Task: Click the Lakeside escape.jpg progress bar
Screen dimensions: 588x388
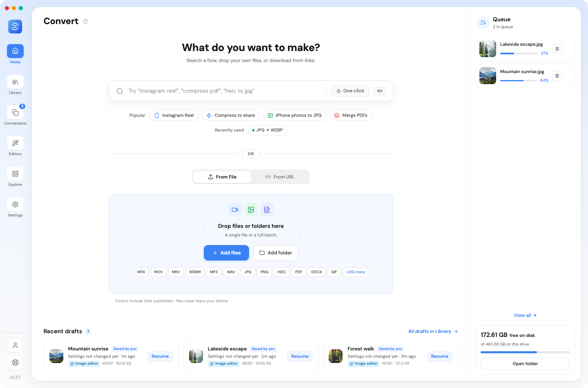Action: tap(519, 54)
